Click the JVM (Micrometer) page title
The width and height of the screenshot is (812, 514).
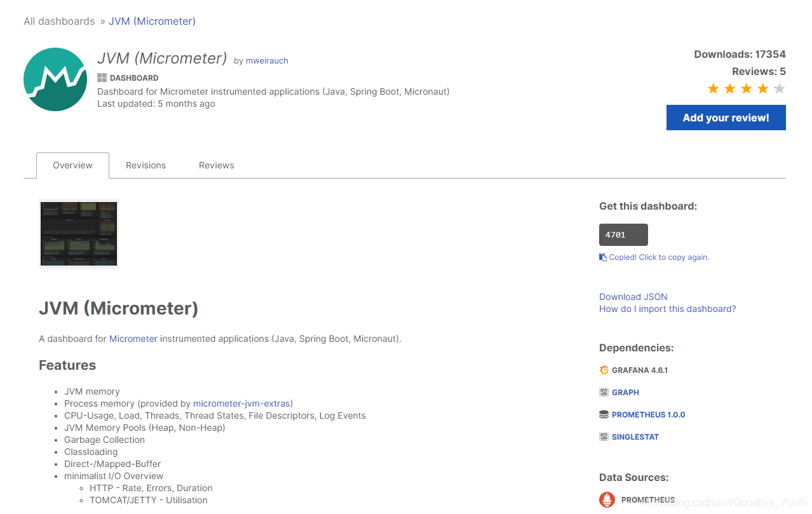pyautogui.click(x=162, y=58)
